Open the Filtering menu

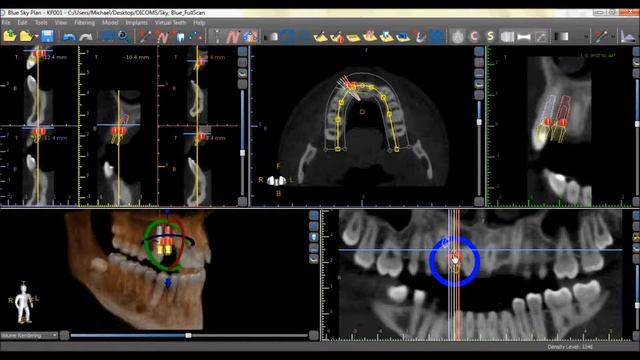click(84, 23)
